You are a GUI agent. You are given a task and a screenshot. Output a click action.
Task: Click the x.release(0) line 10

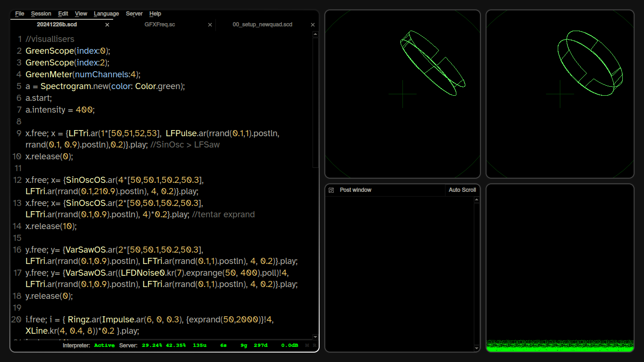pyautogui.click(x=50, y=156)
